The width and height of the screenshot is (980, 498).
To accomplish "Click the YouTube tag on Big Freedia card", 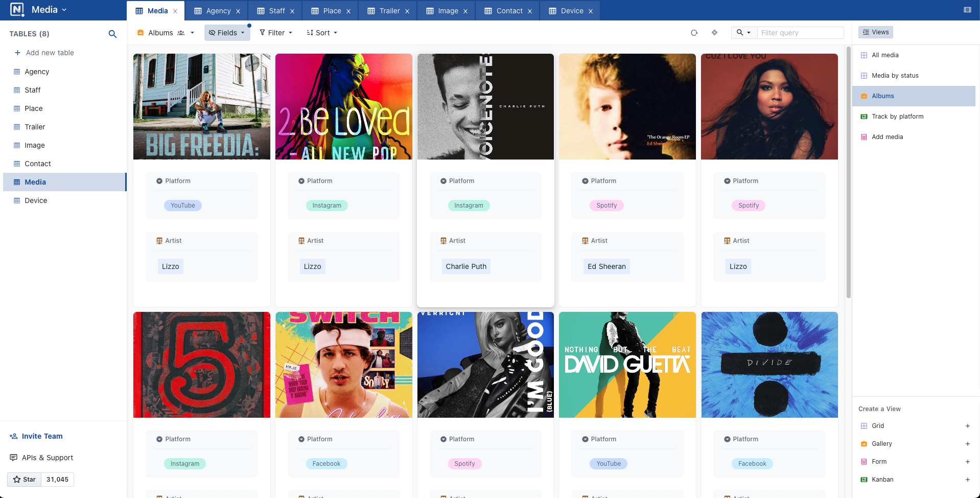I will coord(183,206).
